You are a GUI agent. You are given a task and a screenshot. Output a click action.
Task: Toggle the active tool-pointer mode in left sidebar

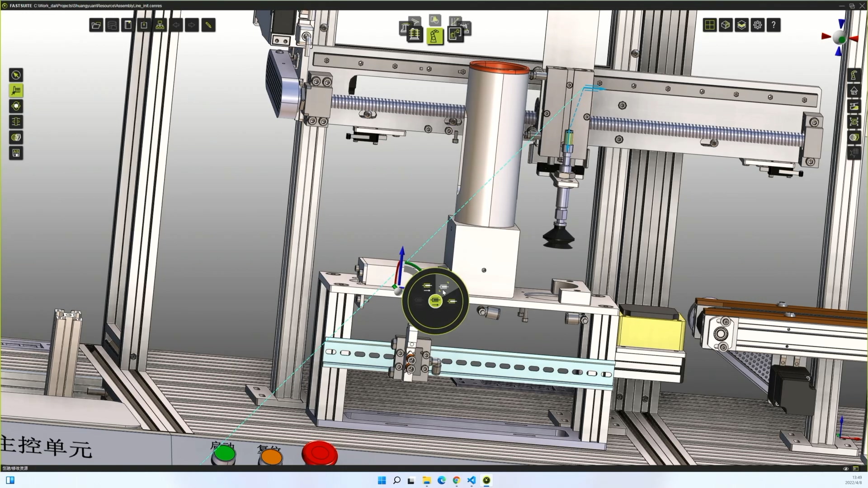(x=16, y=91)
